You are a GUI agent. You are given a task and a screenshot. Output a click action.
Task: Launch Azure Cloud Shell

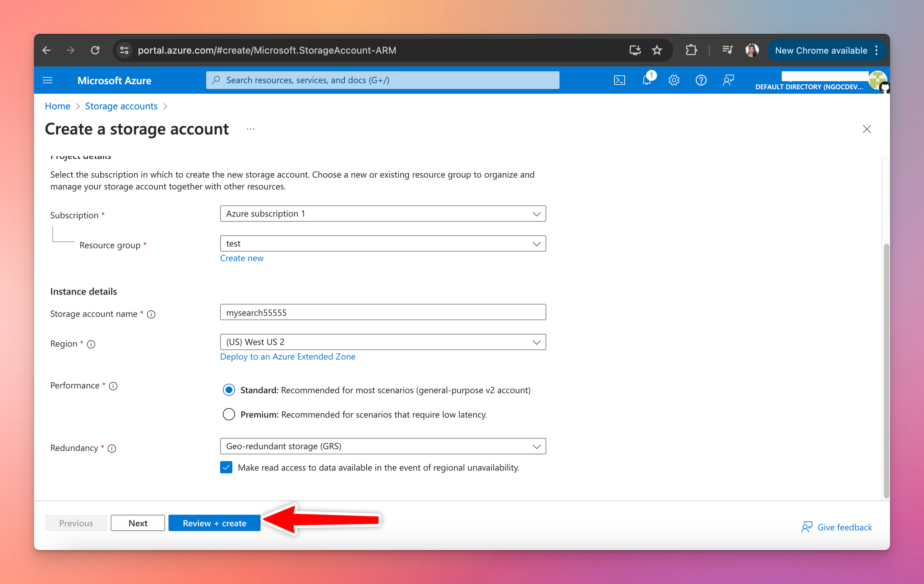[x=619, y=80]
